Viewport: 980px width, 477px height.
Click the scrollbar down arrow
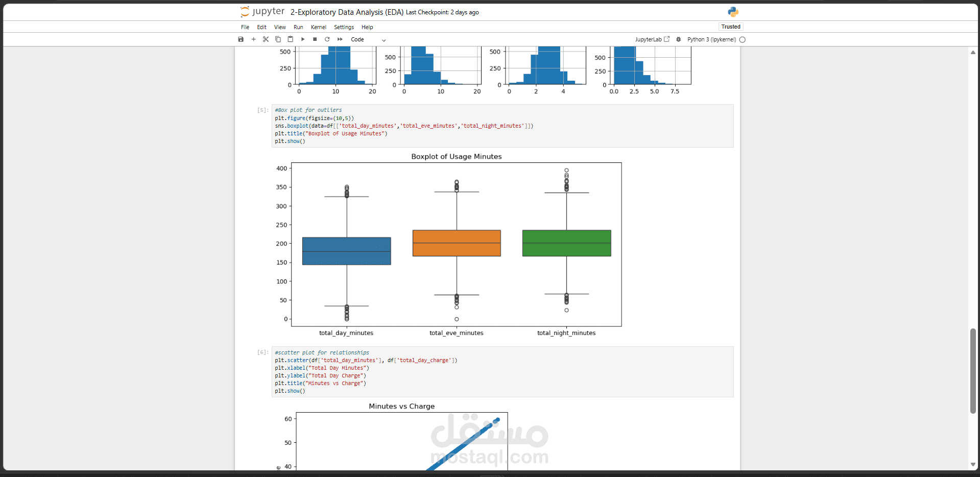pos(973,464)
